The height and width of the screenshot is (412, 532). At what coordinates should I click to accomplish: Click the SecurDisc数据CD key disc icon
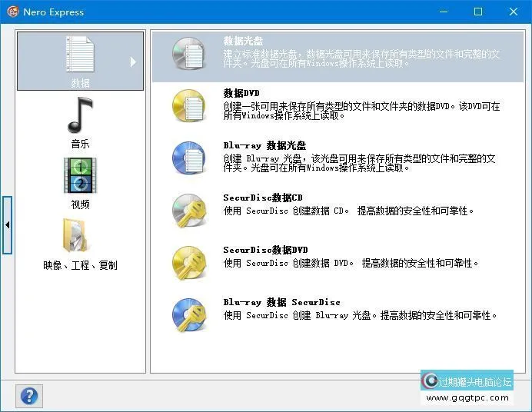[x=189, y=211]
